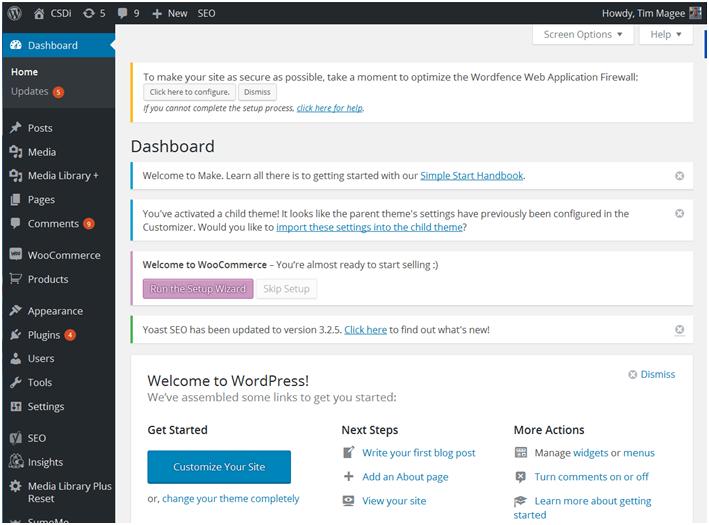Open the CSDi site home icon

[39, 14]
